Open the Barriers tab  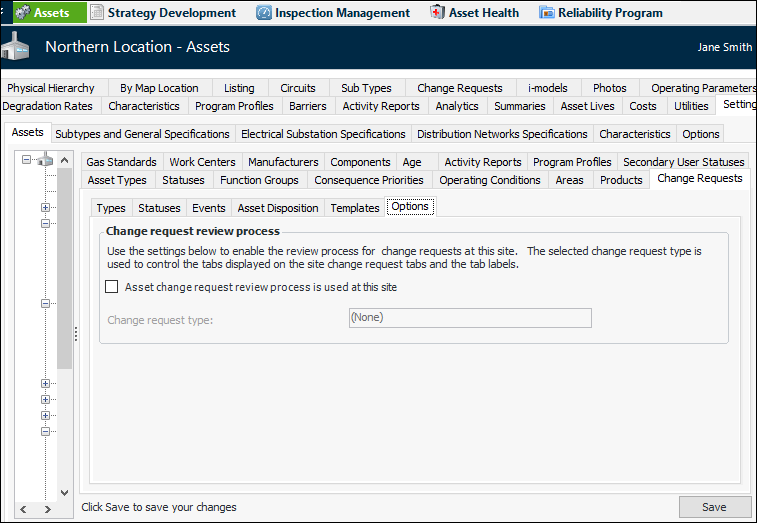coord(308,106)
